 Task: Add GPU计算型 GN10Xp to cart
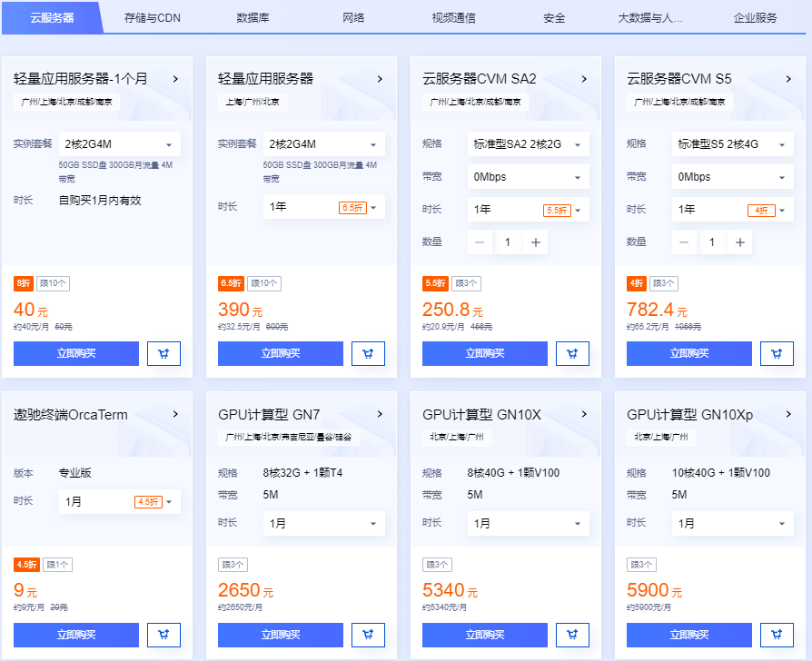[x=777, y=635]
